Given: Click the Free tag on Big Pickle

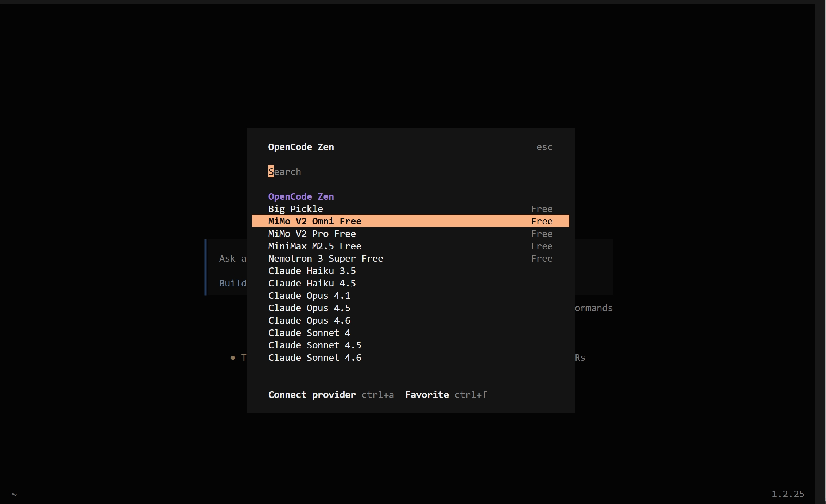Looking at the screenshot, I should [x=542, y=209].
